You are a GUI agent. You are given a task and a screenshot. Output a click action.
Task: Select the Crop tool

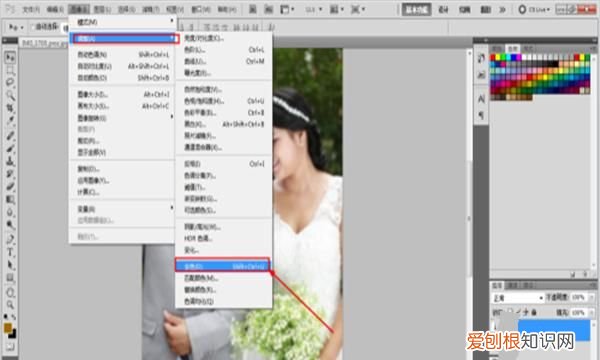point(10,108)
